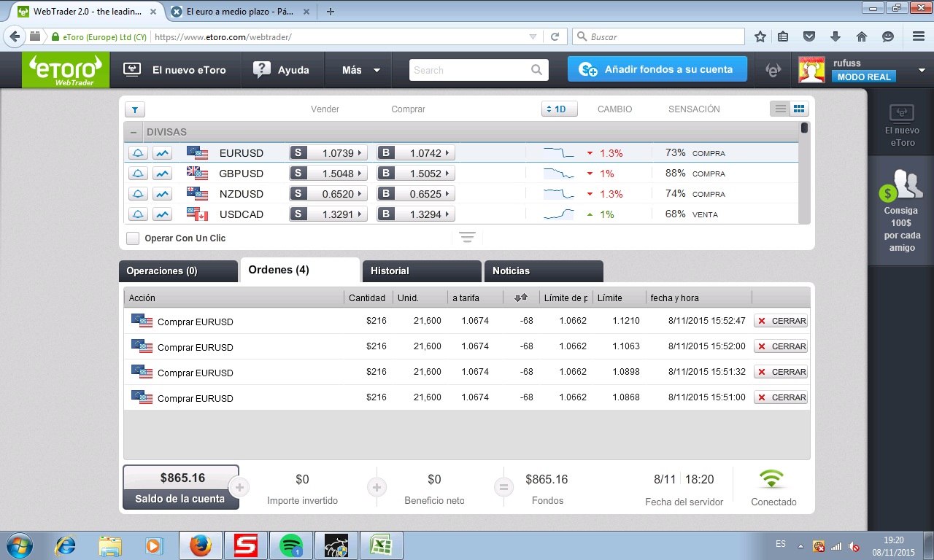Click the grey eToro bull icon in header
The image size is (934, 560).
tap(773, 70)
